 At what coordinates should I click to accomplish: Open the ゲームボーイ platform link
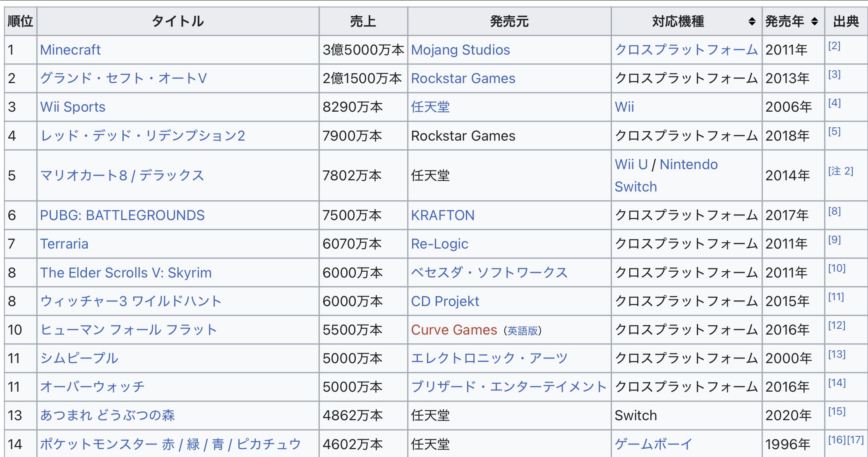[653, 444]
